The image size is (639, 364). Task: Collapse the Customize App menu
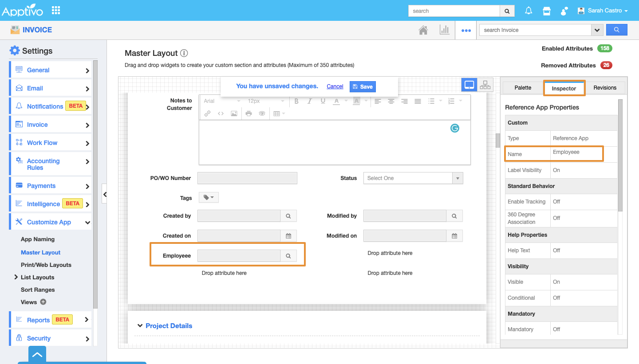click(x=87, y=223)
